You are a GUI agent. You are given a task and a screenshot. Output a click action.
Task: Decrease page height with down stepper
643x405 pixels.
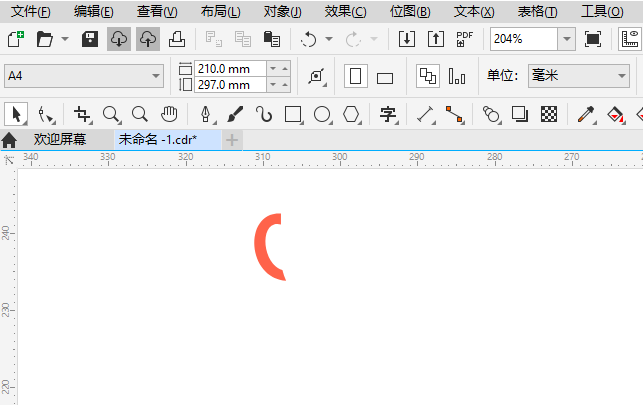click(273, 85)
